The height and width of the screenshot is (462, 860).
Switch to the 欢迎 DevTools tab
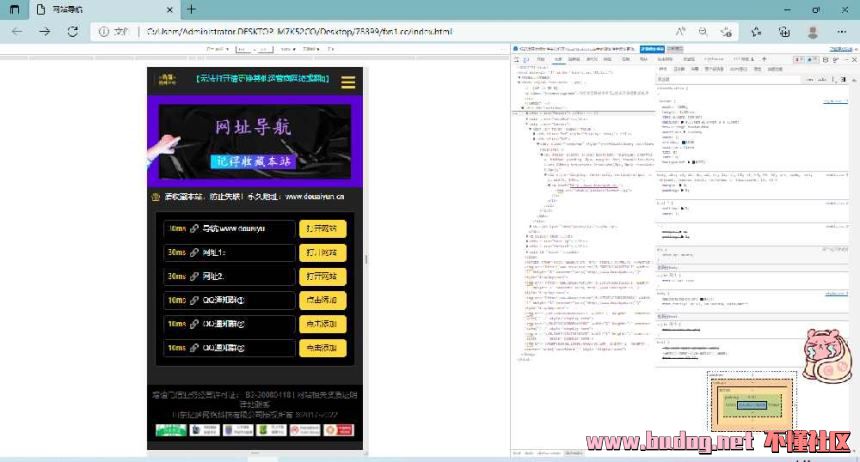click(x=540, y=59)
